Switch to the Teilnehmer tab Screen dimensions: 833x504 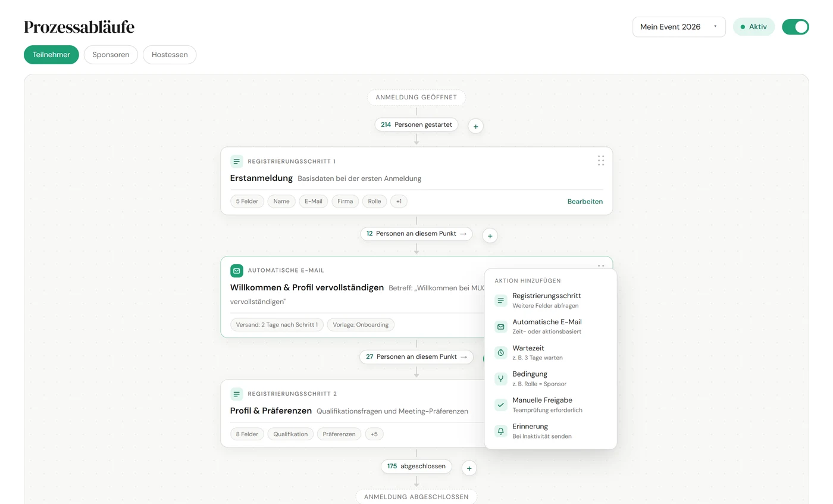tap(51, 55)
